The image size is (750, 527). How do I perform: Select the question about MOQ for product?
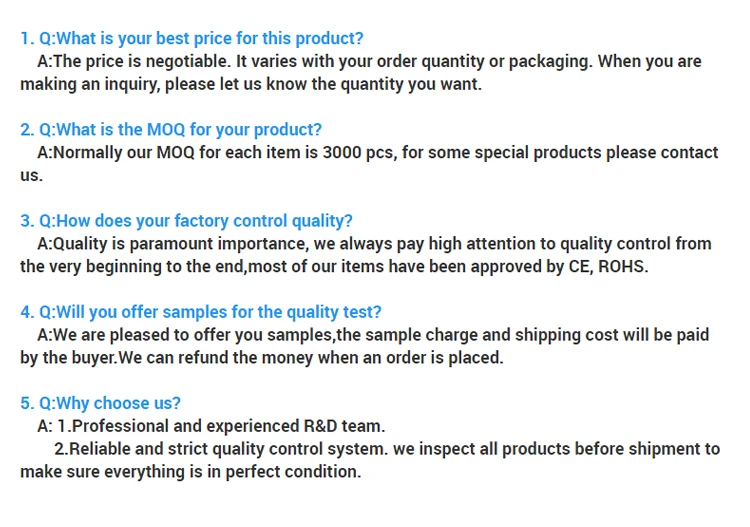[x=171, y=130]
